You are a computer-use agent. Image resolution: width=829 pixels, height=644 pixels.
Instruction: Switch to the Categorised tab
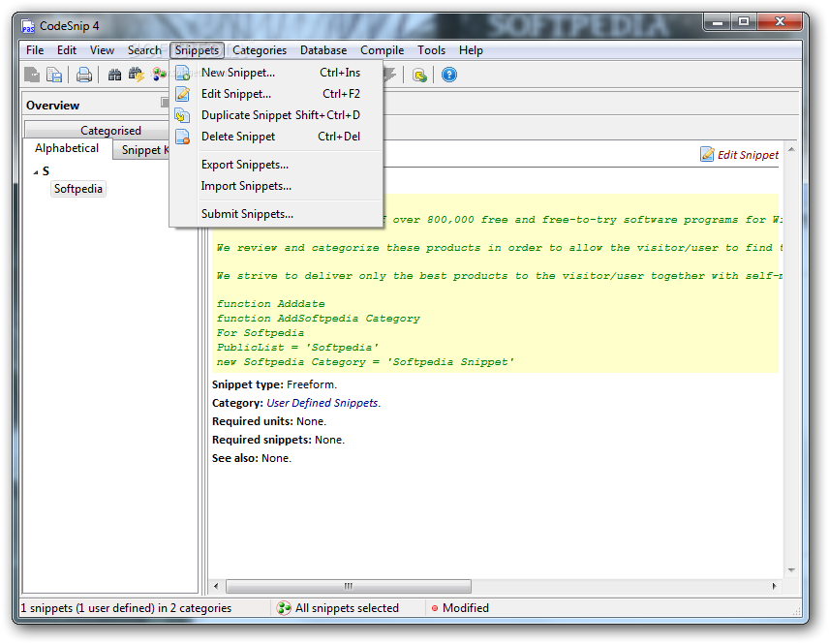97,130
